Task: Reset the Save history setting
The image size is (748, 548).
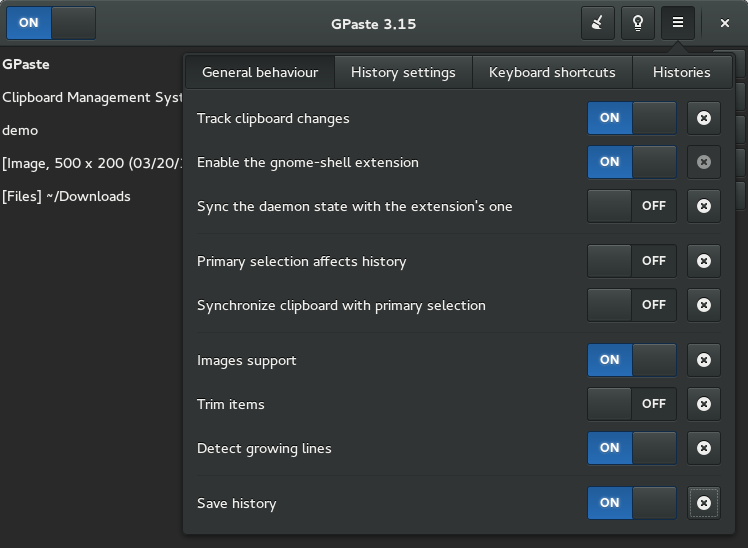Action: pyautogui.click(x=704, y=503)
